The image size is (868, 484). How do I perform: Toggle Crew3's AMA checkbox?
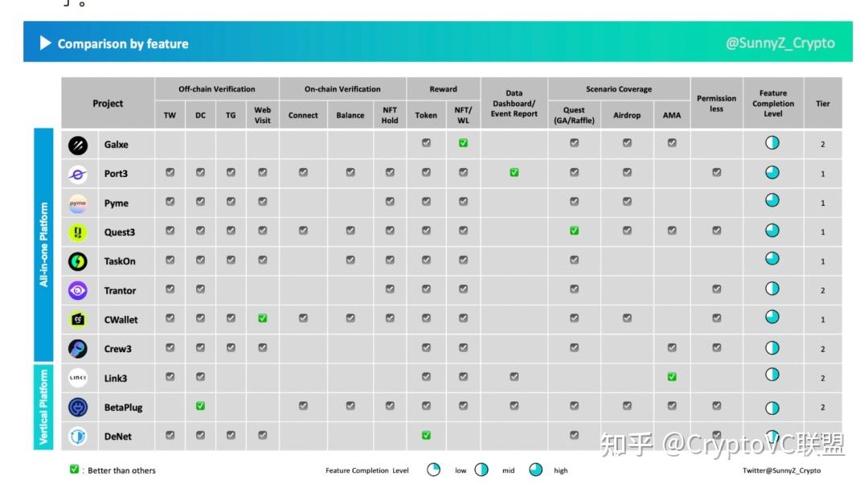(x=672, y=348)
